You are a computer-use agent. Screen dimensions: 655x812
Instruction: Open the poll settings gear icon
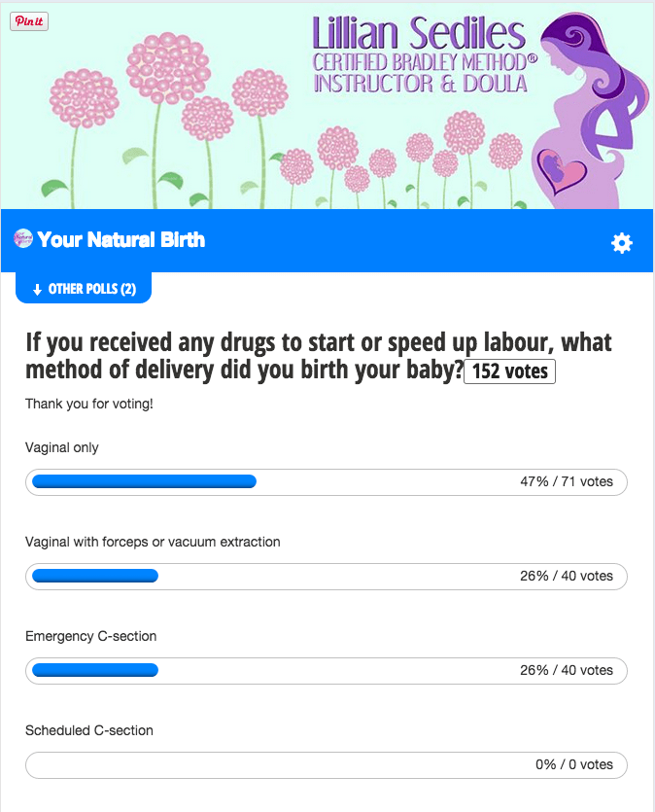click(621, 243)
